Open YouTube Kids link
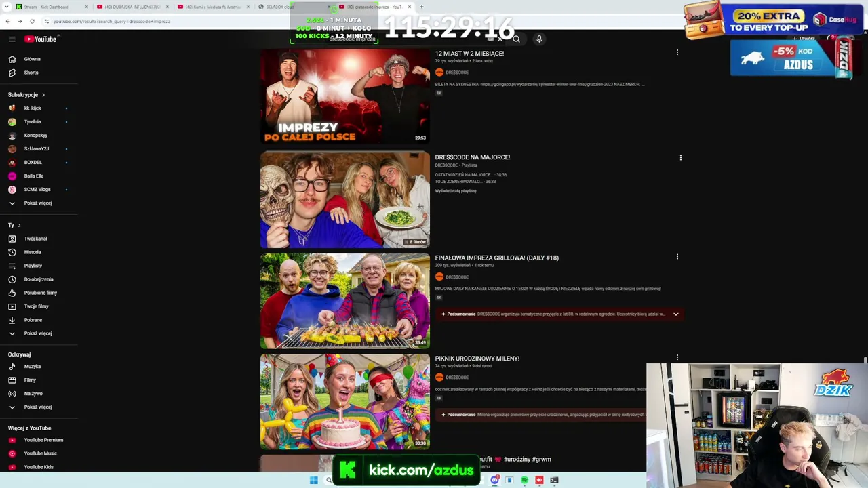This screenshot has width=868, height=488. pyautogui.click(x=39, y=467)
